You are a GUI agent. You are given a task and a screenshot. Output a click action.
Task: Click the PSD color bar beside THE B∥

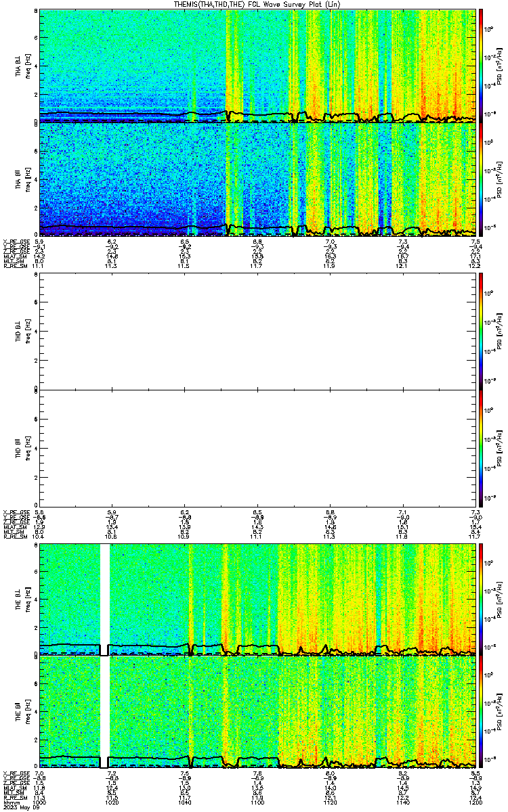(x=482, y=713)
